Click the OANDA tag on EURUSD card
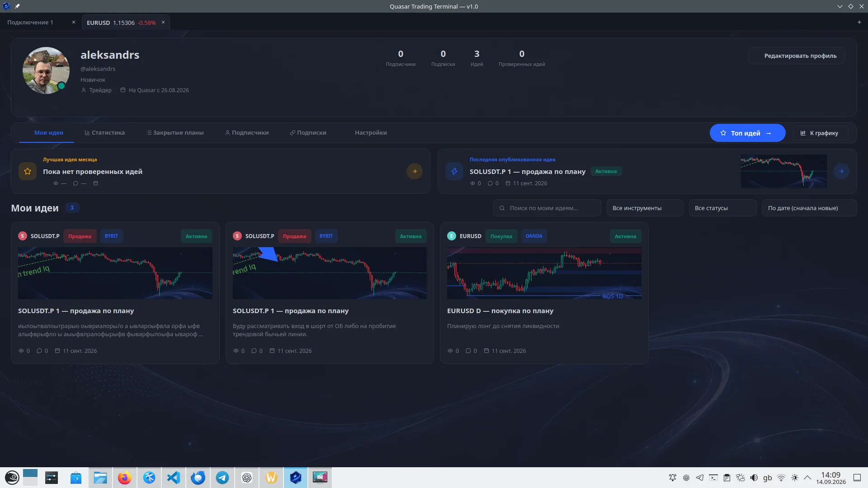This screenshot has width=868, height=488. click(534, 236)
